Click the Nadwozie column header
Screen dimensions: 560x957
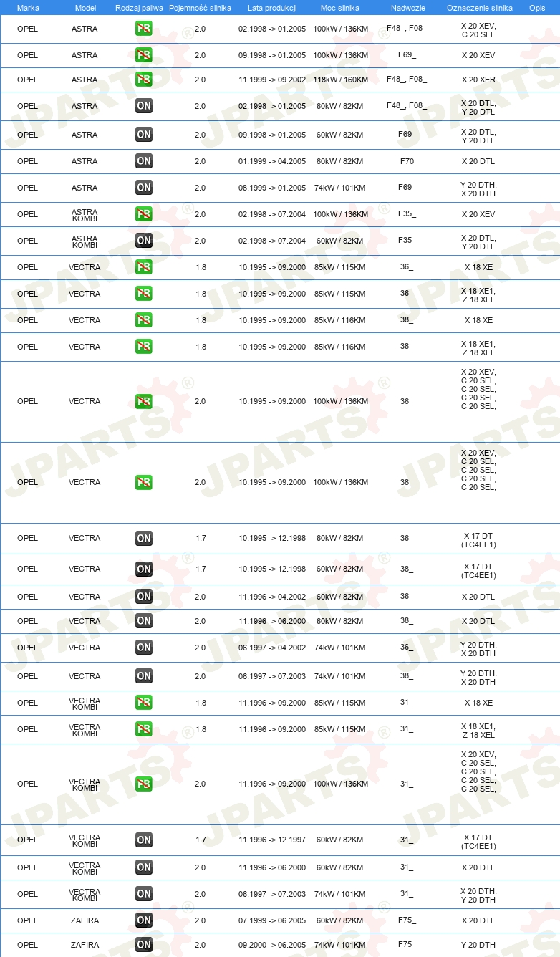coord(407,7)
